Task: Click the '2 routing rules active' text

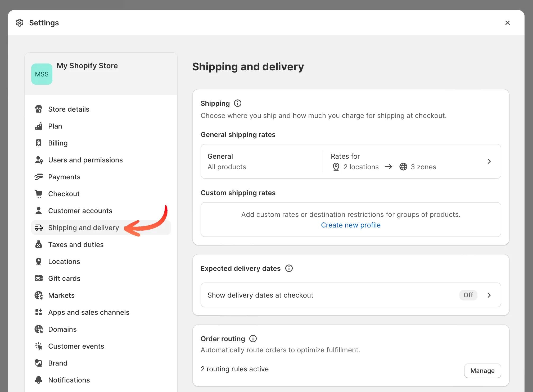Action: (235, 369)
